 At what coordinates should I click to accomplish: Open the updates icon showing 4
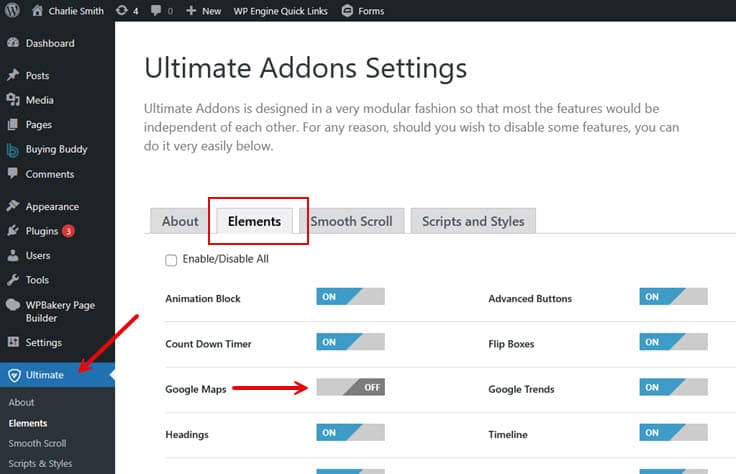tap(122, 10)
